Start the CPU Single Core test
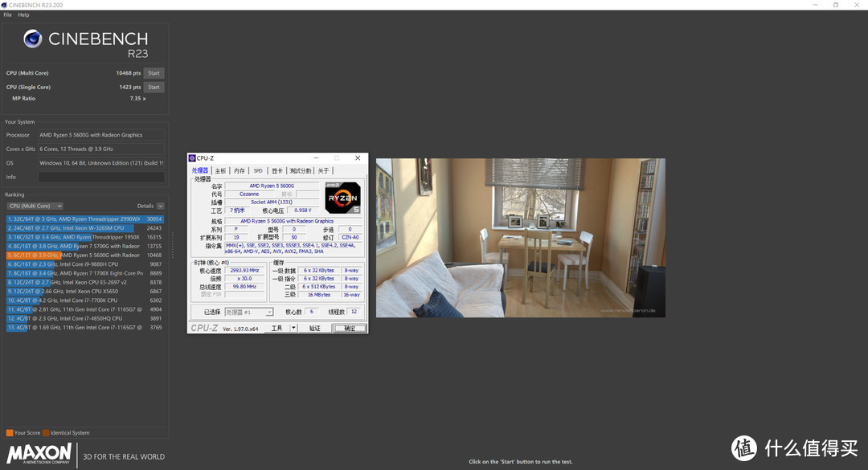The height and width of the screenshot is (470, 868). coord(154,87)
